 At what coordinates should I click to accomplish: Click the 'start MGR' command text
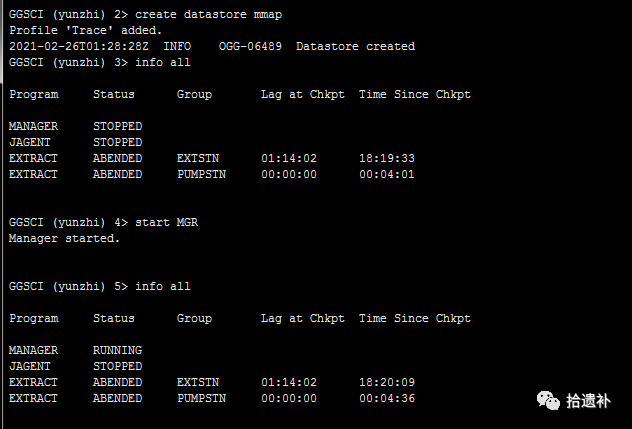click(166, 223)
